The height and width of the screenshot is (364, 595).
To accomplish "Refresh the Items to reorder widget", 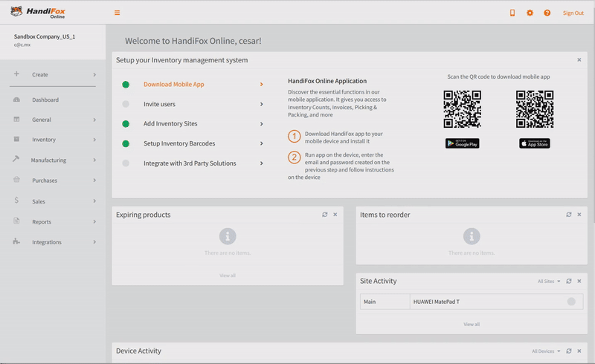I will click(x=569, y=215).
